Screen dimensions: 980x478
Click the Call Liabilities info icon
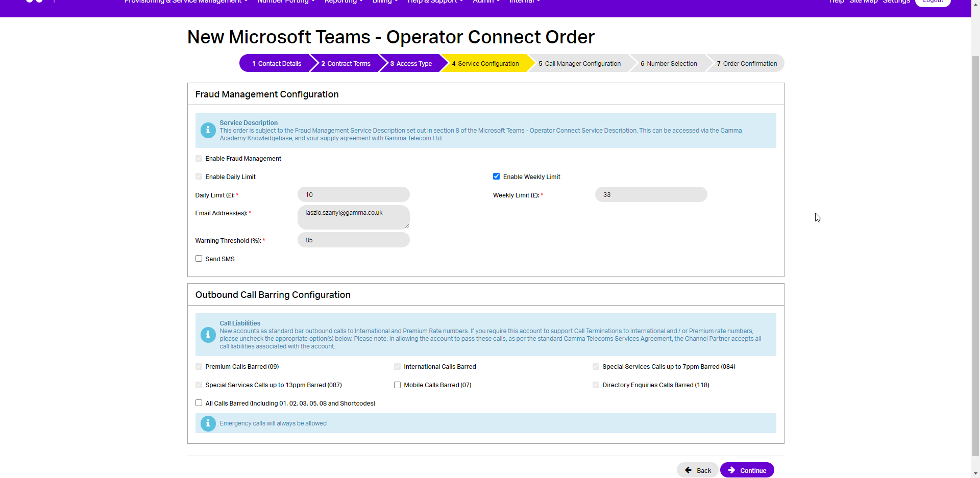[x=208, y=335]
